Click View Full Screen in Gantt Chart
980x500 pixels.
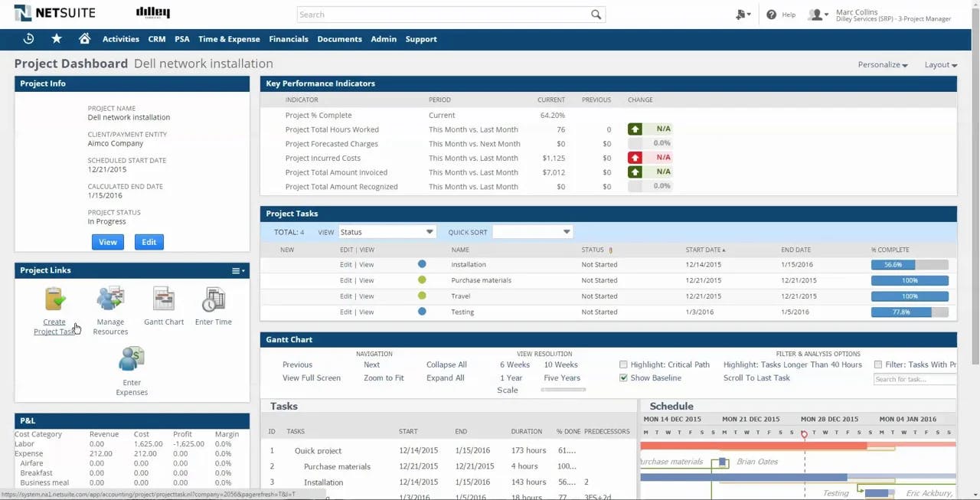tap(311, 378)
